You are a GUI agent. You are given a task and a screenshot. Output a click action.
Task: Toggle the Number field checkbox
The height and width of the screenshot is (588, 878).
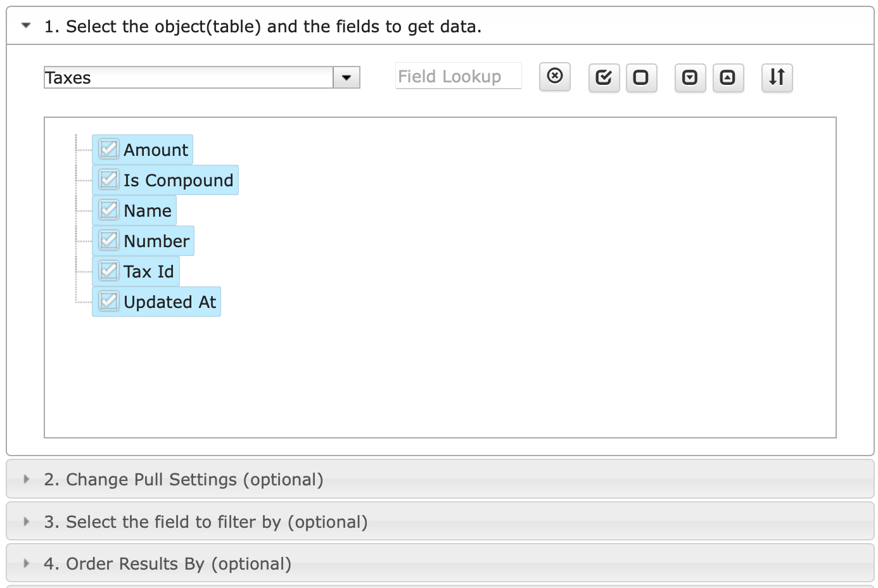109,241
